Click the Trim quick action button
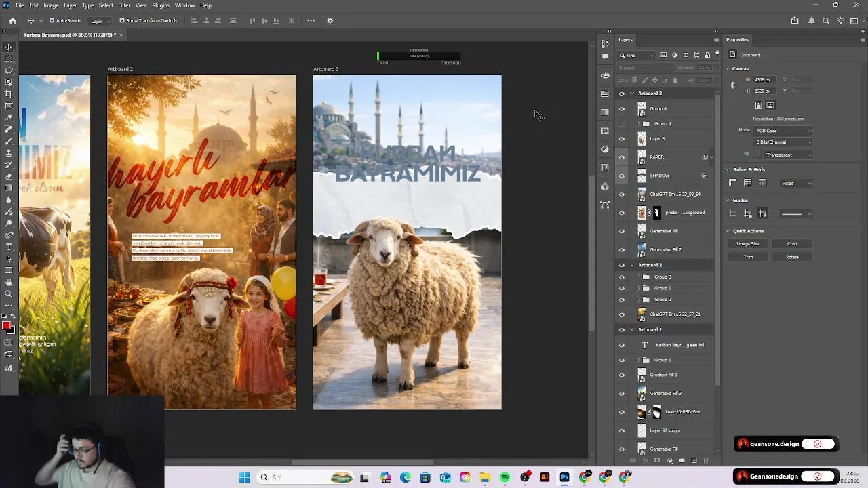The height and width of the screenshot is (488, 868). pos(748,257)
